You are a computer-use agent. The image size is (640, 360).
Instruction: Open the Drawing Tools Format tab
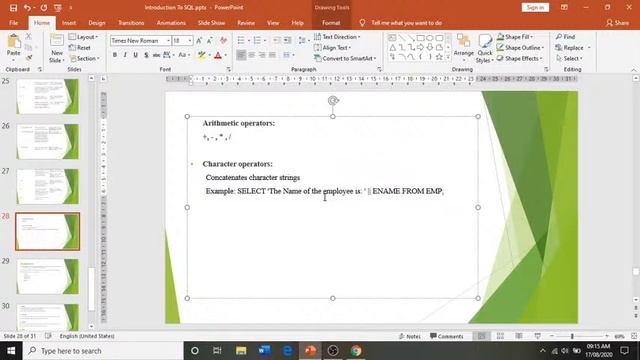(331, 23)
